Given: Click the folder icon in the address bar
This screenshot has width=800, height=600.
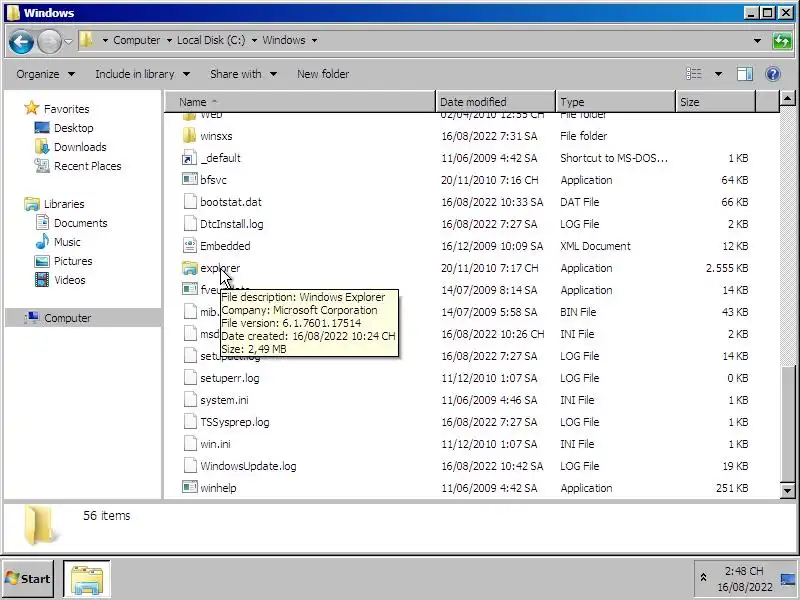Looking at the screenshot, I should (x=87, y=40).
